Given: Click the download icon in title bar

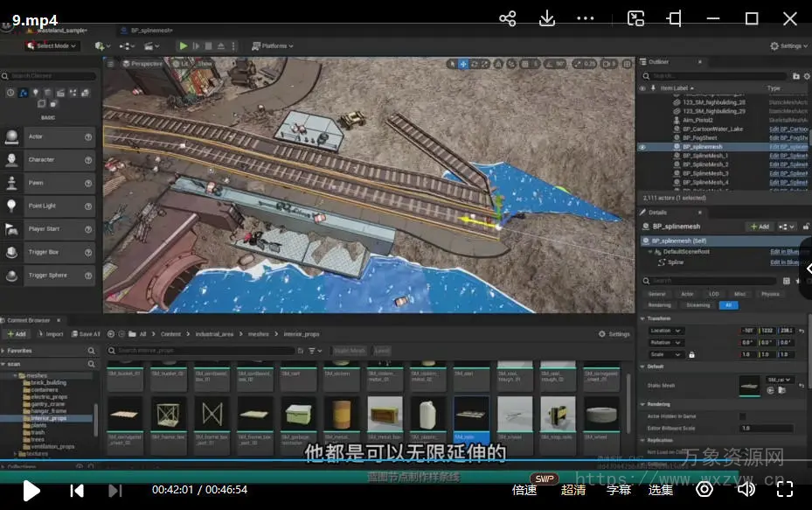Looking at the screenshot, I should pos(546,18).
